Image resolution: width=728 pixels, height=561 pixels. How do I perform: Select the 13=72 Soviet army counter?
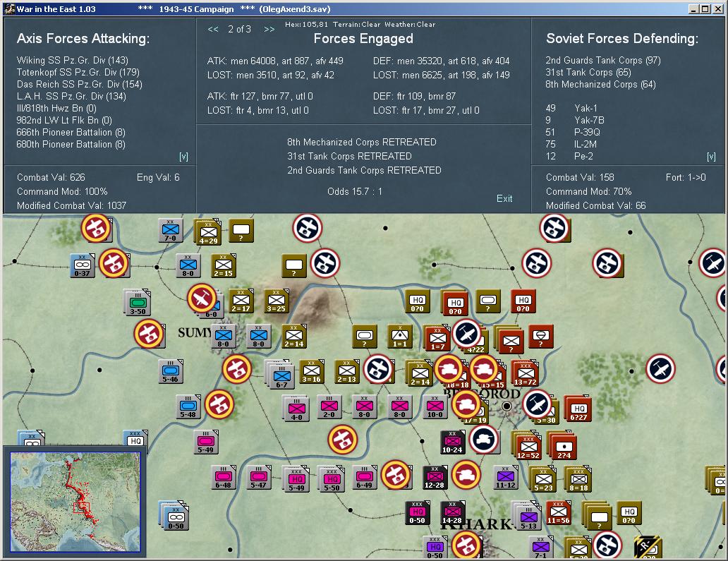pos(526,374)
